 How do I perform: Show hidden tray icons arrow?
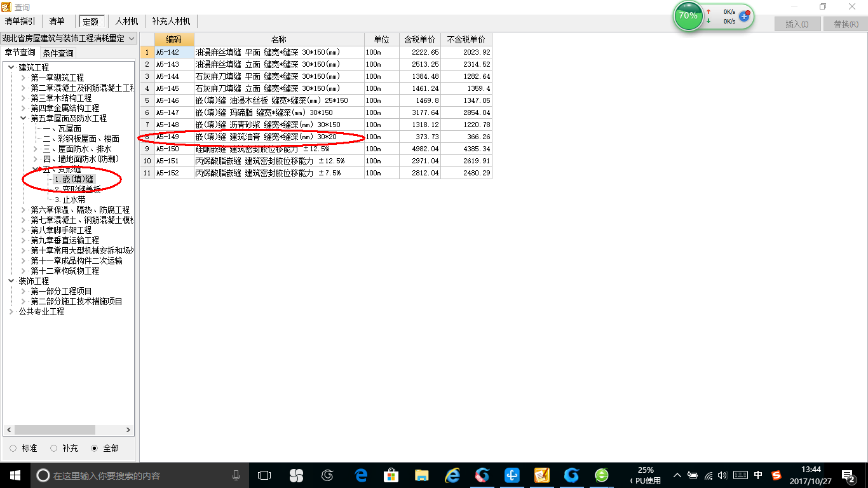tap(677, 475)
